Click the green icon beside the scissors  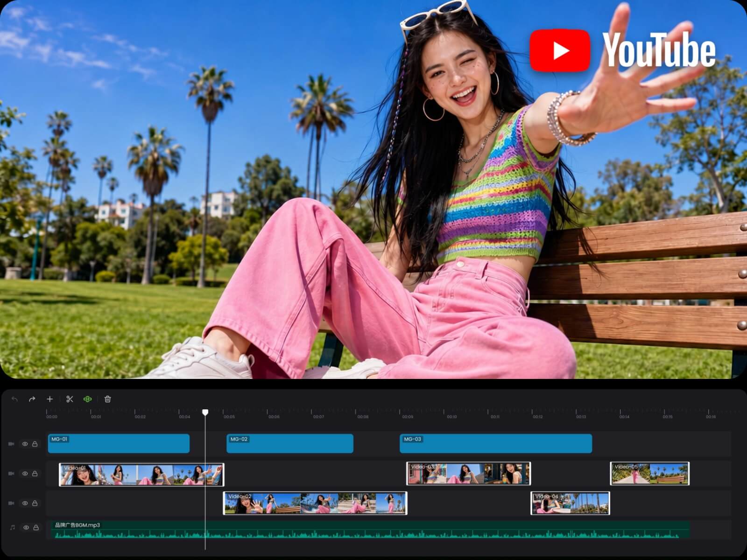coord(87,399)
